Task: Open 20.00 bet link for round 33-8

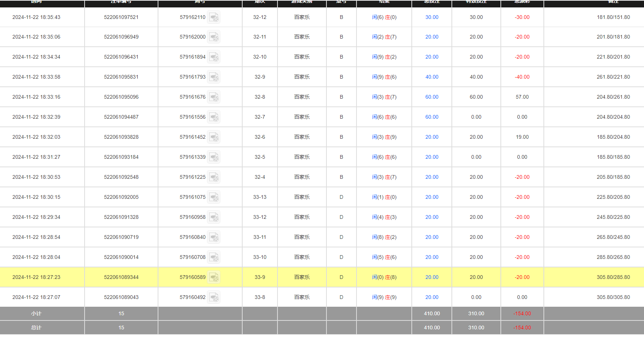Action: (x=431, y=297)
